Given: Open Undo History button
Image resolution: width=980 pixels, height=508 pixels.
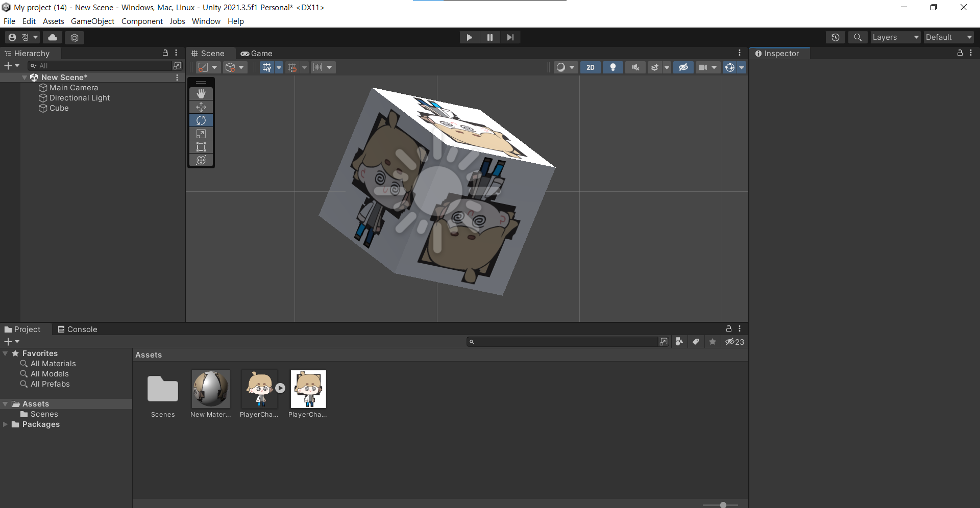Looking at the screenshot, I should [x=836, y=37].
